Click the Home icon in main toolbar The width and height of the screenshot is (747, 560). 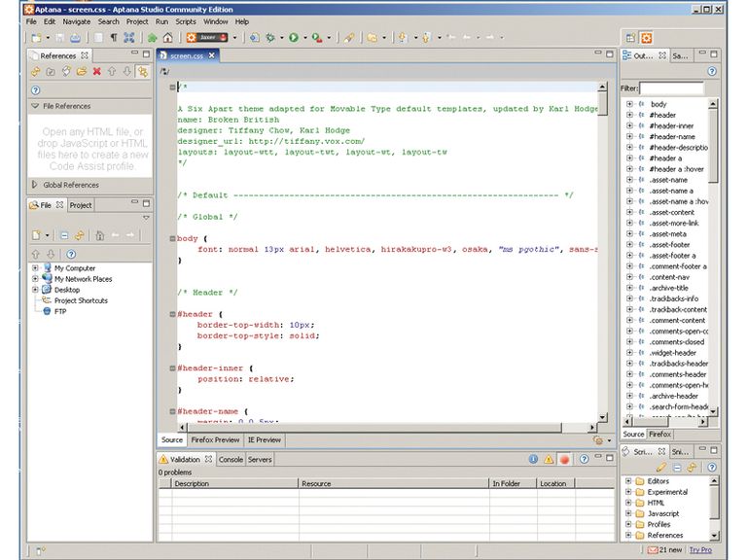click(167, 38)
